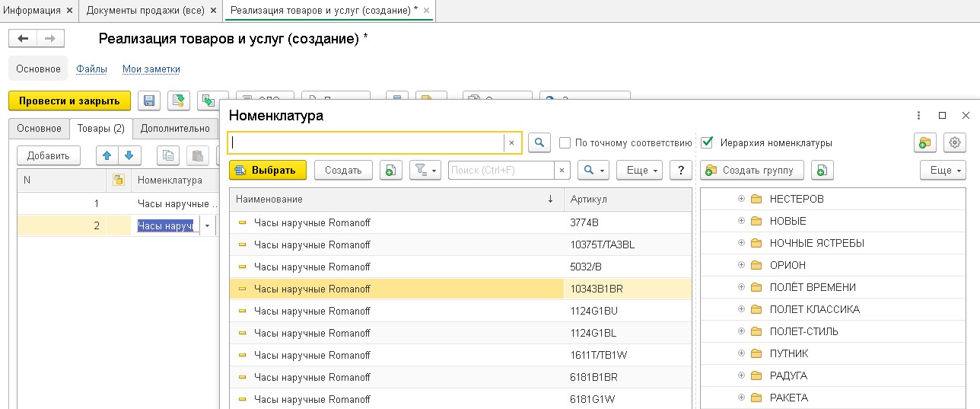980x409 pixels.
Task: Enable По точному соответствию checkbox
Action: point(565,142)
